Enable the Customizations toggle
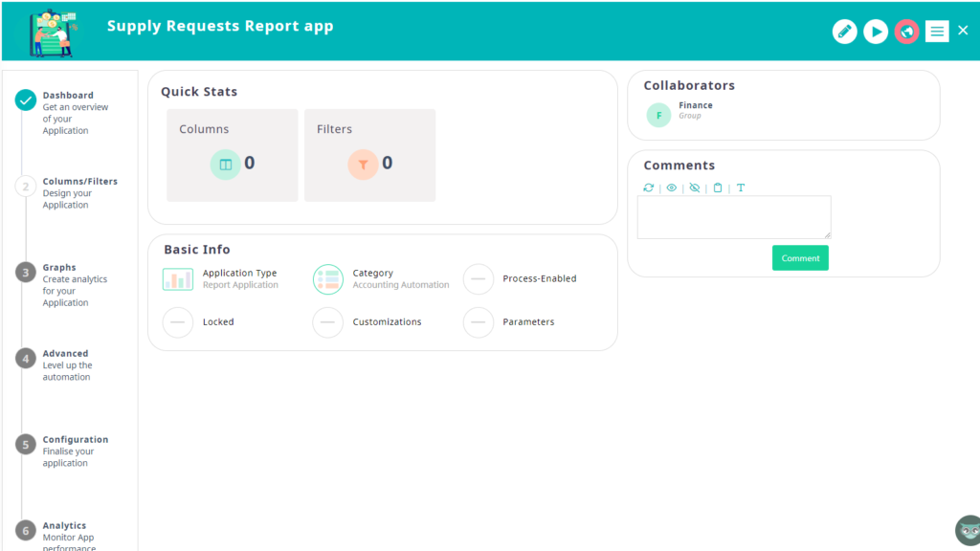Screen dimensions: 980x551 point(327,322)
